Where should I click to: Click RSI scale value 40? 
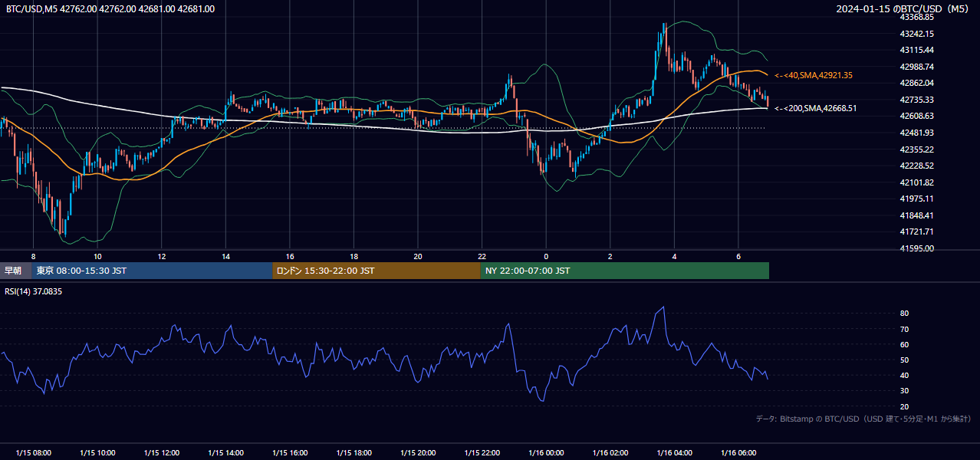click(x=904, y=375)
